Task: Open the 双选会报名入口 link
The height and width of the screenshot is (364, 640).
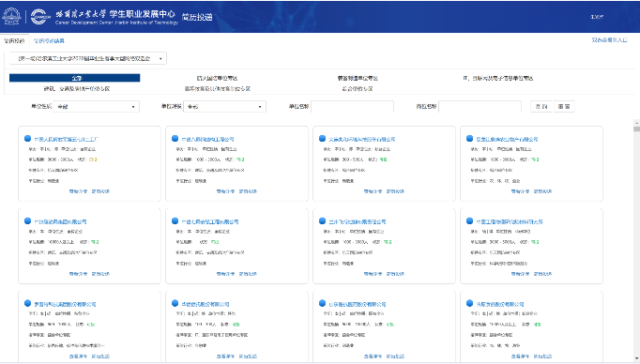Action: tap(609, 40)
